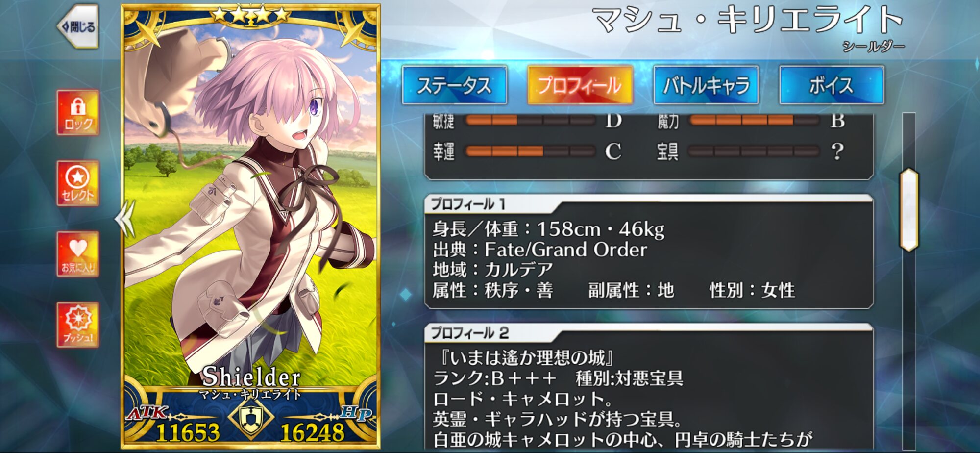
Task: Tap the 閉じる close arrow button
Action: (78, 26)
